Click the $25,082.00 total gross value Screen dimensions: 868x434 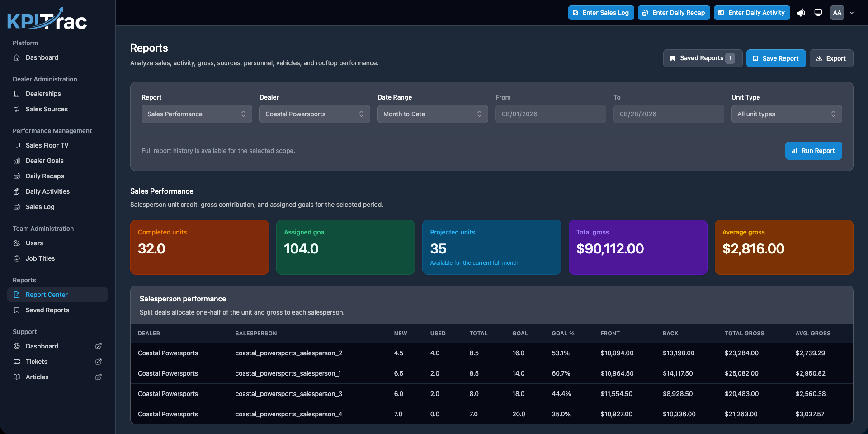pos(741,373)
